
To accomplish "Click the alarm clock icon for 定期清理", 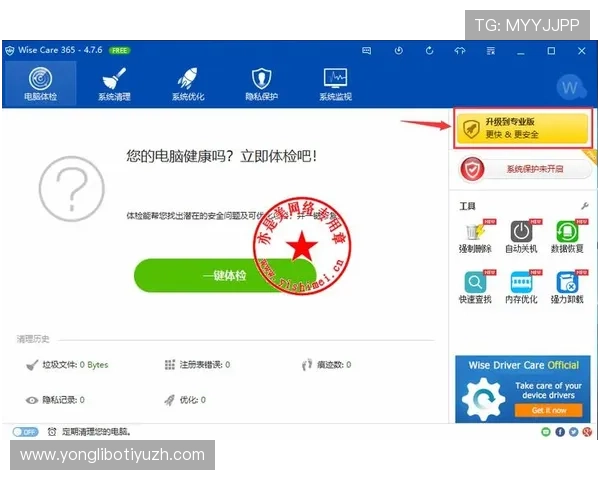I will tap(52, 432).
